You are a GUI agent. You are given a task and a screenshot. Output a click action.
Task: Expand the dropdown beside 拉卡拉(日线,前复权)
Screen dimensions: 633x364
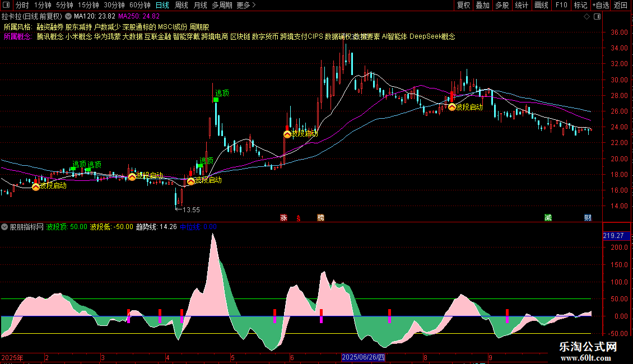point(68,17)
